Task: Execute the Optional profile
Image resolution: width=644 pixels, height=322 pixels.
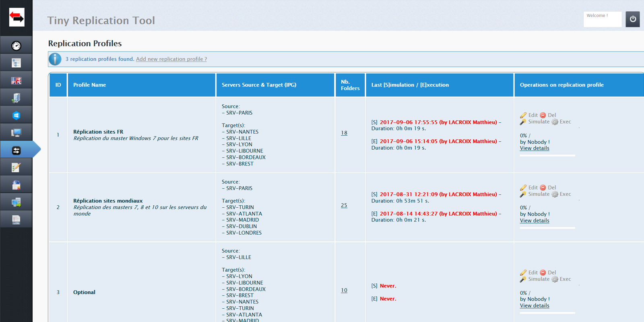Action: point(561,279)
